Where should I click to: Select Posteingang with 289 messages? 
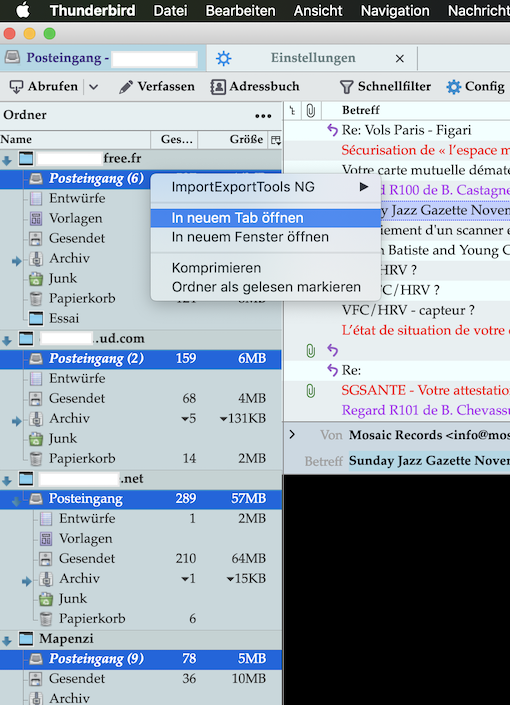(x=141, y=499)
